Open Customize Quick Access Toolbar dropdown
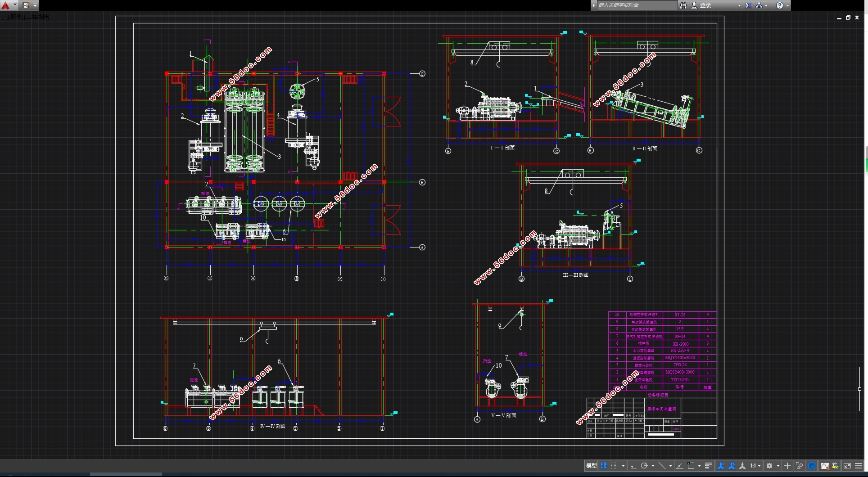Viewport: 868px width, 477px height. [x=35, y=5]
